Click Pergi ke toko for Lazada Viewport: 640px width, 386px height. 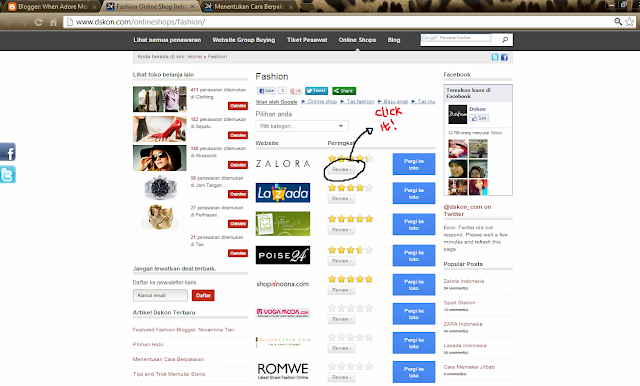click(x=414, y=193)
